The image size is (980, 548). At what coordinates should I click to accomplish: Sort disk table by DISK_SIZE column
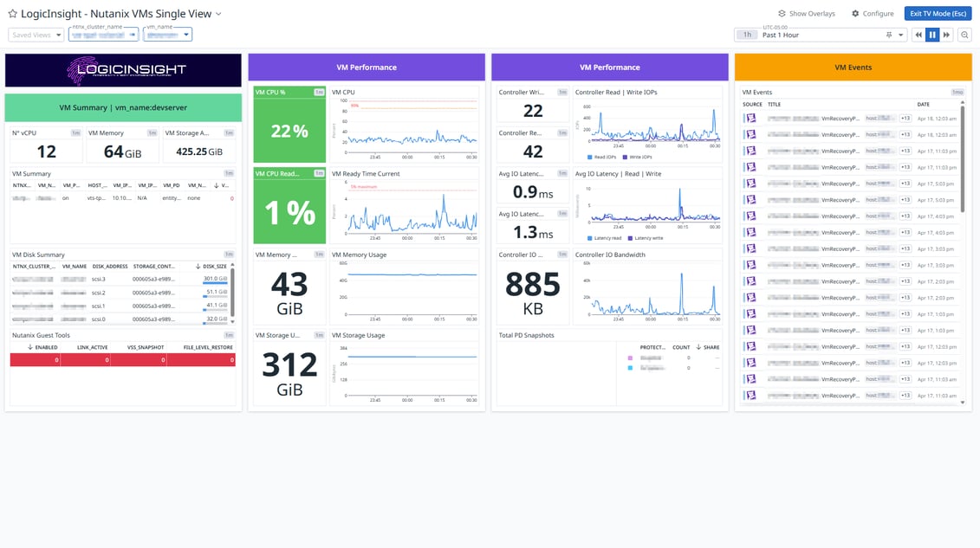coord(211,266)
